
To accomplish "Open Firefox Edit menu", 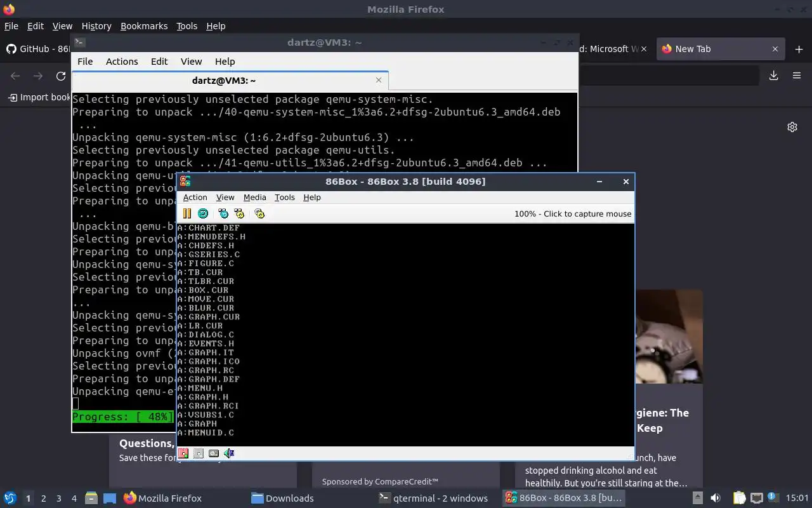I will tap(36, 26).
